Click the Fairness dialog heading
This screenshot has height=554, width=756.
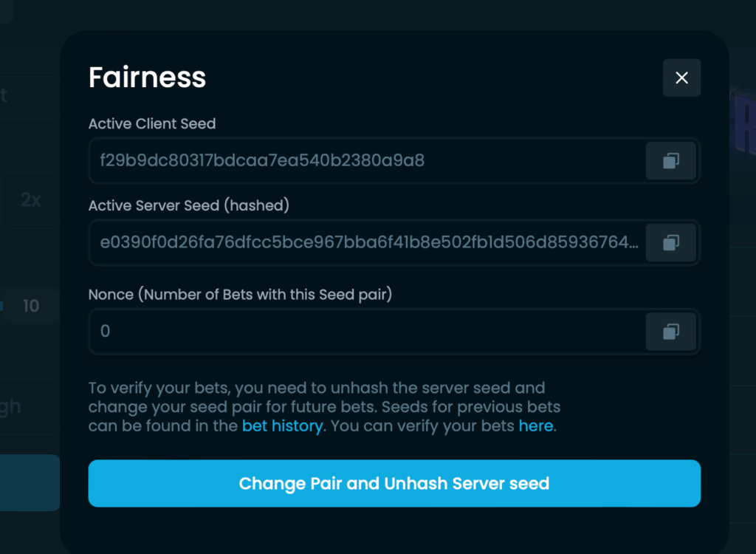tap(147, 78)
